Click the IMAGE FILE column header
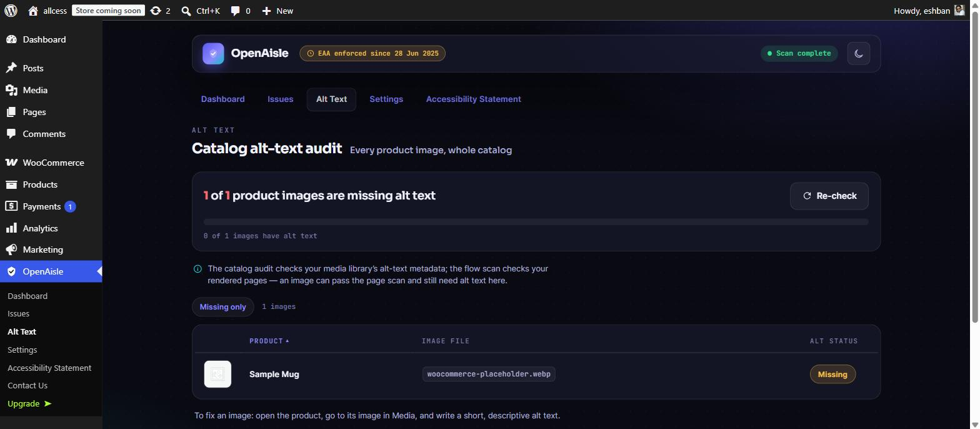This screenshot has width=980, height=429. pyautogui.click(x=446, y=341)
